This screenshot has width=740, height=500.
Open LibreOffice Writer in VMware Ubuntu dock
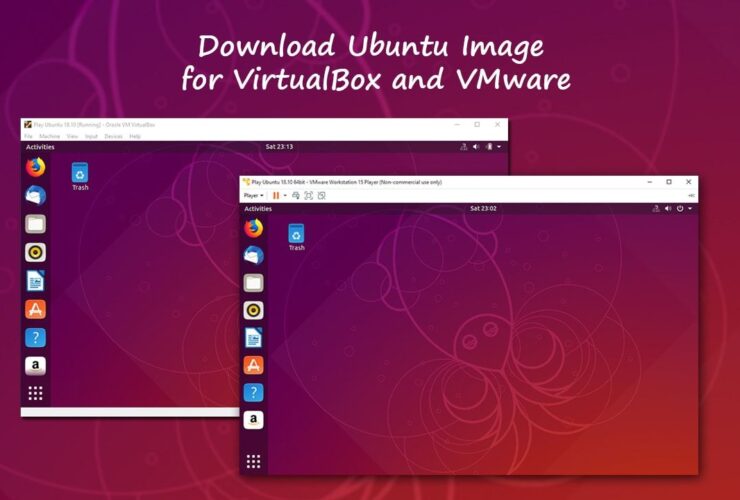click(x=253, y=338)
